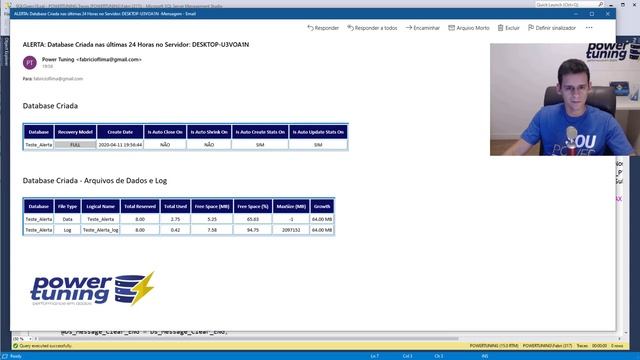Set a flag with Definir sinalizador
Viewport: 640px width, 360px height.
[552, 28]
